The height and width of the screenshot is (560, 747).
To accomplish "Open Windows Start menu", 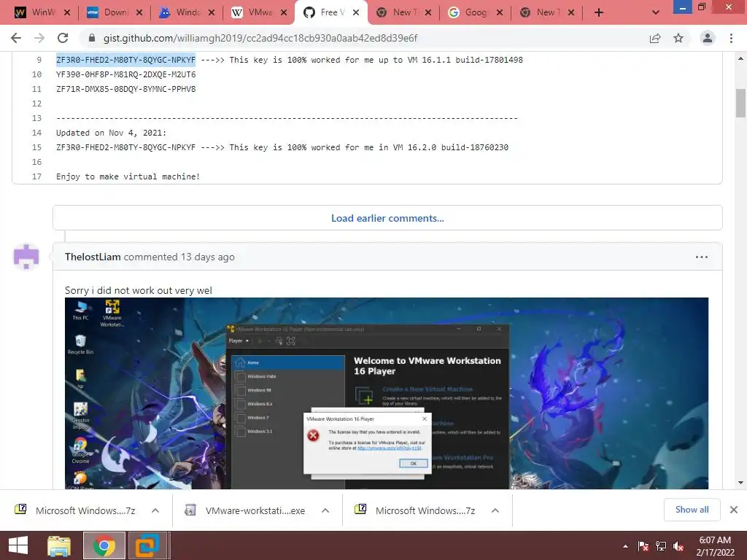I will 18,545.
